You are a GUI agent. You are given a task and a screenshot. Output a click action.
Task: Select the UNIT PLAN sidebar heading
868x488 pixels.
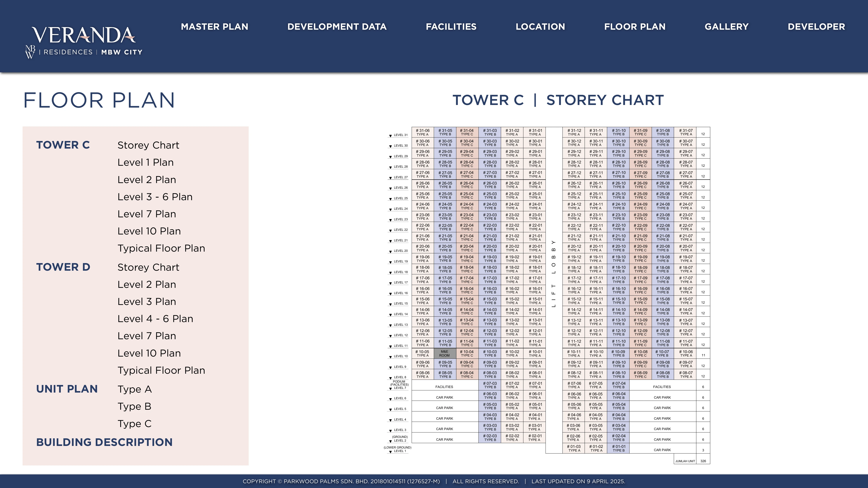point(67,389)
